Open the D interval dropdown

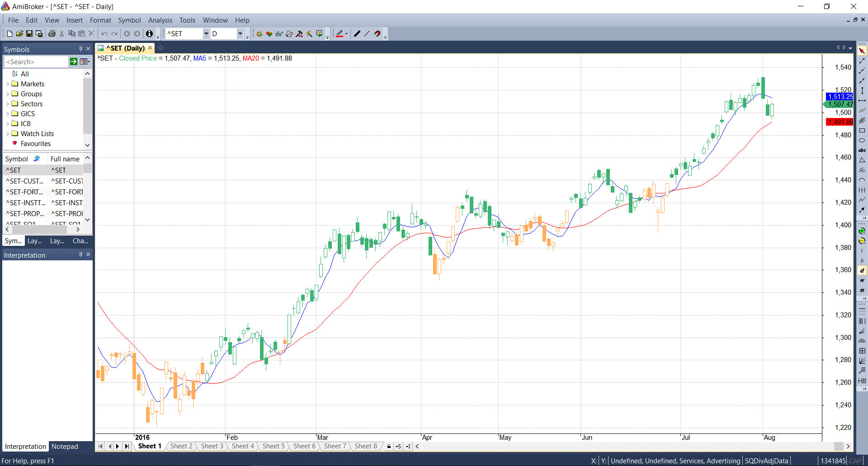click(x=240, y=34)
